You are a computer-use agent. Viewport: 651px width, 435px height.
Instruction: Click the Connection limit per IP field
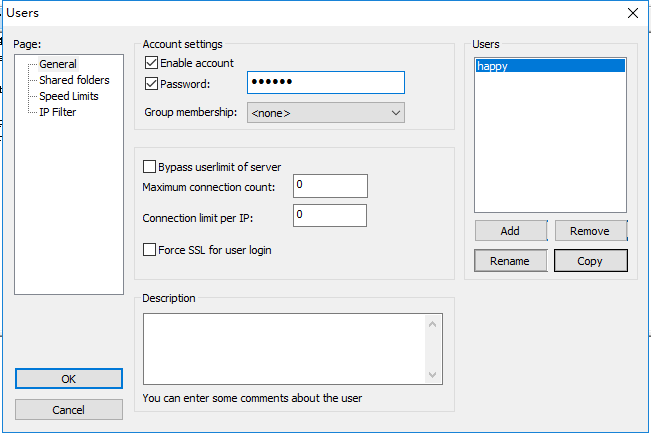[x=330, y=216]
